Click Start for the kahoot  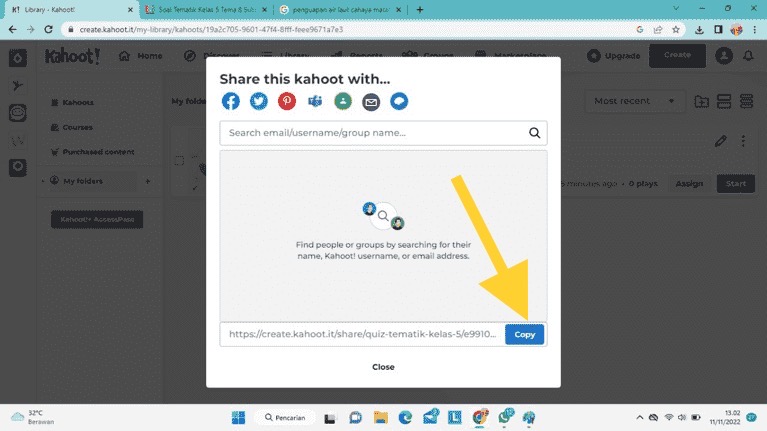tap(736, 183)
